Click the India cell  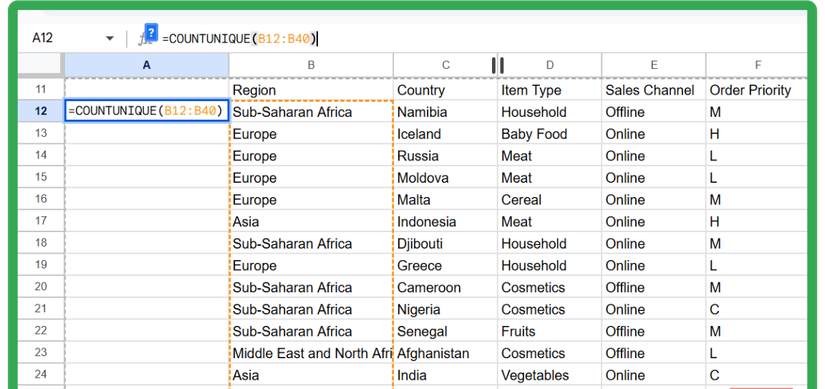(446, 375)
